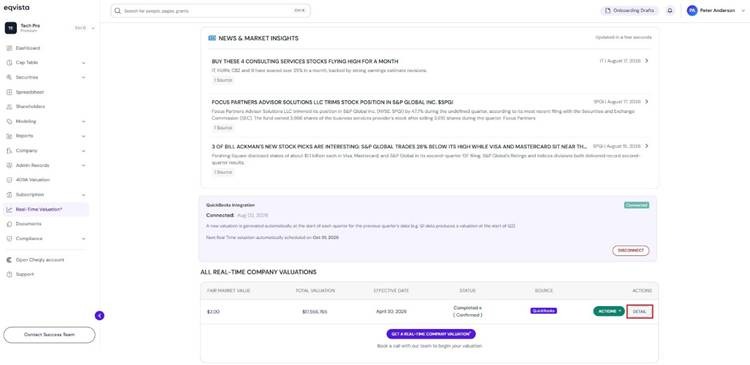
Task: Click 1 Source tag under Bill Ackman article
Action: click(x=223, y=172)
